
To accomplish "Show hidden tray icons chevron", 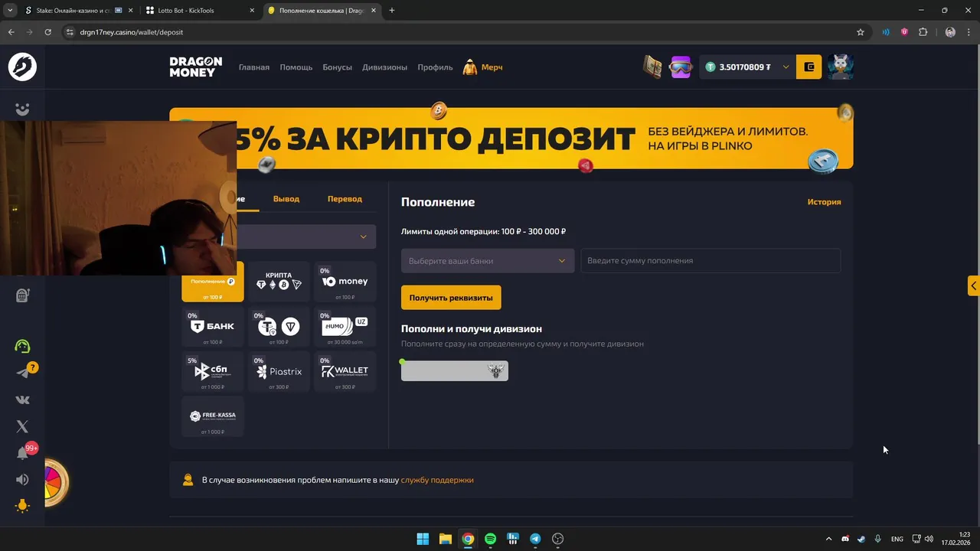I will coord(828,539).
